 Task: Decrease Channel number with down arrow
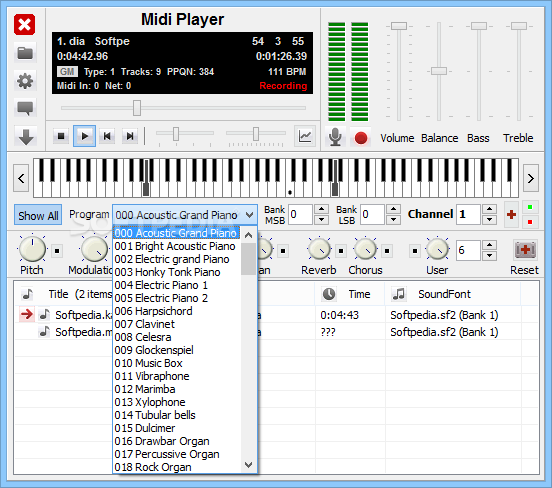(489, 220)
